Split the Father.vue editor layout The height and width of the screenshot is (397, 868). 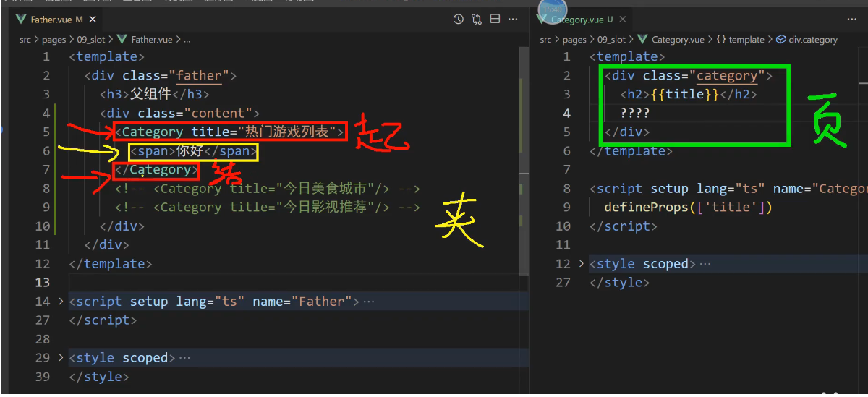[495, 20]
